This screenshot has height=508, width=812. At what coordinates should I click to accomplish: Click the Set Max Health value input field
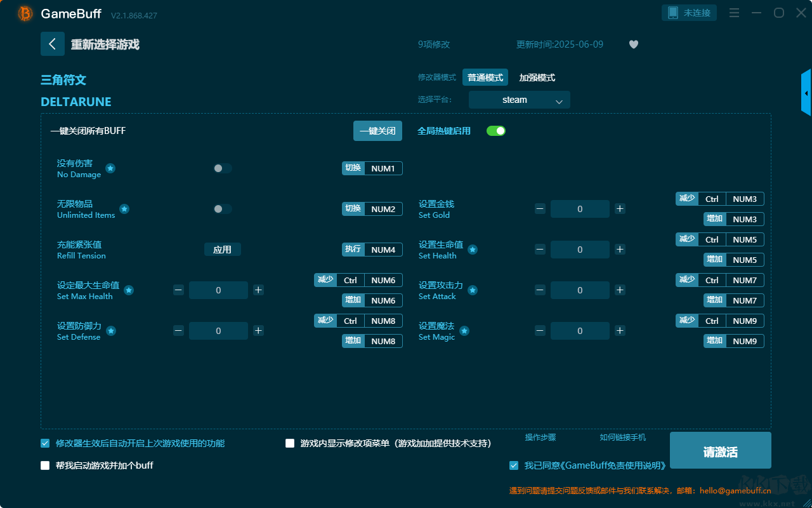point(218,290)
